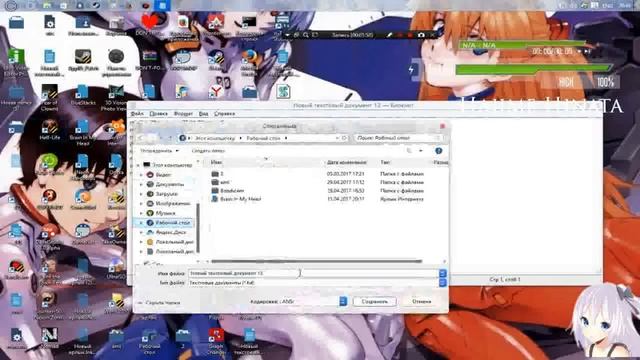Select Этот компьютер in the address path

pyautogui.click(x=215, y=138)
